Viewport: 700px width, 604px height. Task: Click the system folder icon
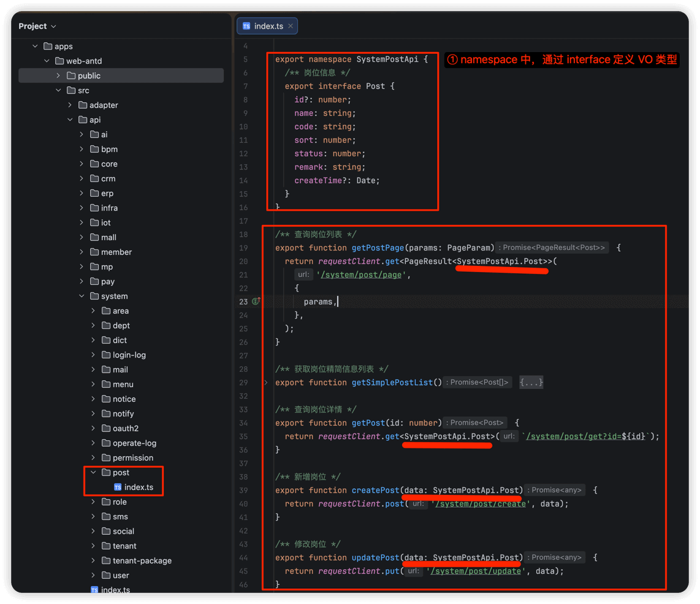coord(94,296)
